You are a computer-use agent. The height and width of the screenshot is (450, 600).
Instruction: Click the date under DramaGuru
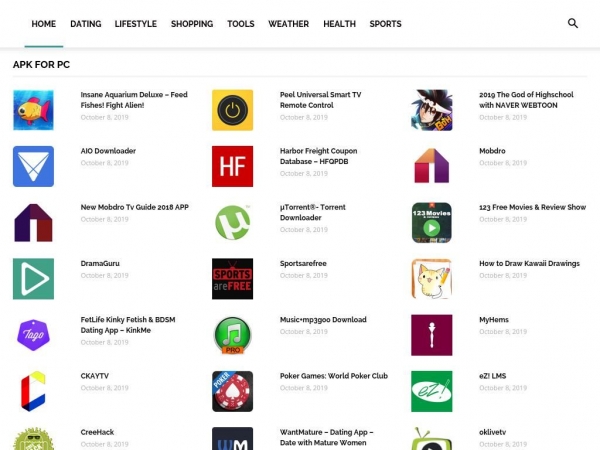(x=104, y=275)
